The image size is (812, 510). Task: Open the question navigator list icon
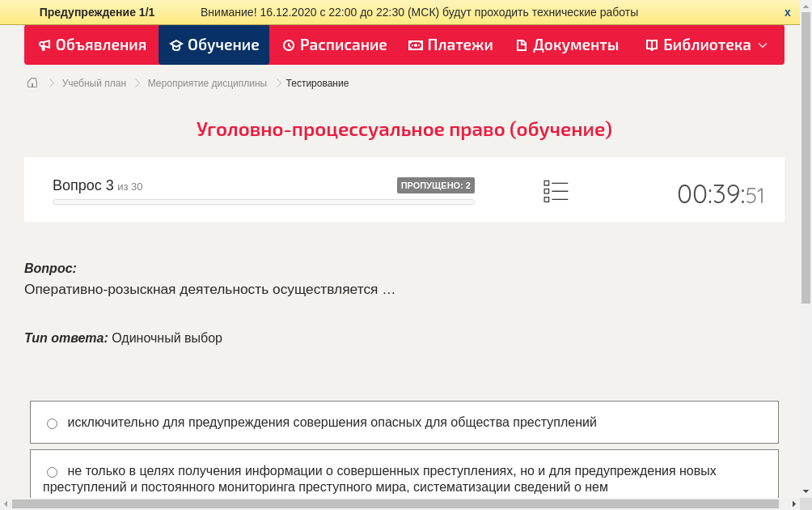pos(556,190)
